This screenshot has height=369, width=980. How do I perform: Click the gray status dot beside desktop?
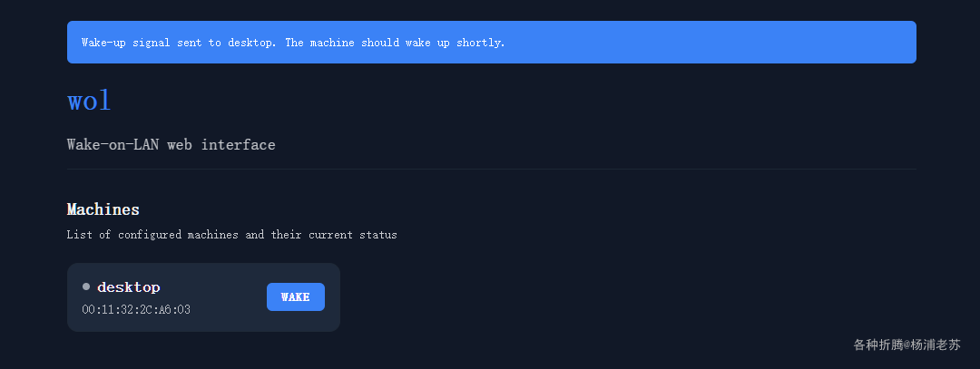86,286
